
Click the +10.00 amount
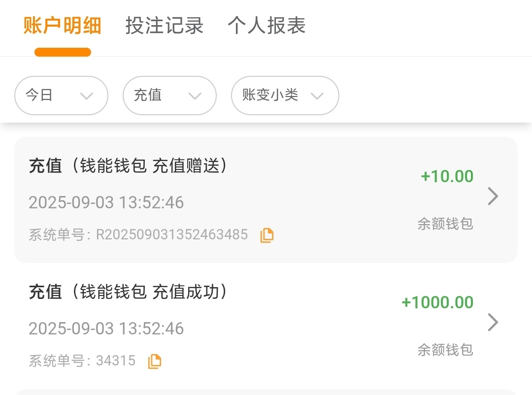(447, 176)
